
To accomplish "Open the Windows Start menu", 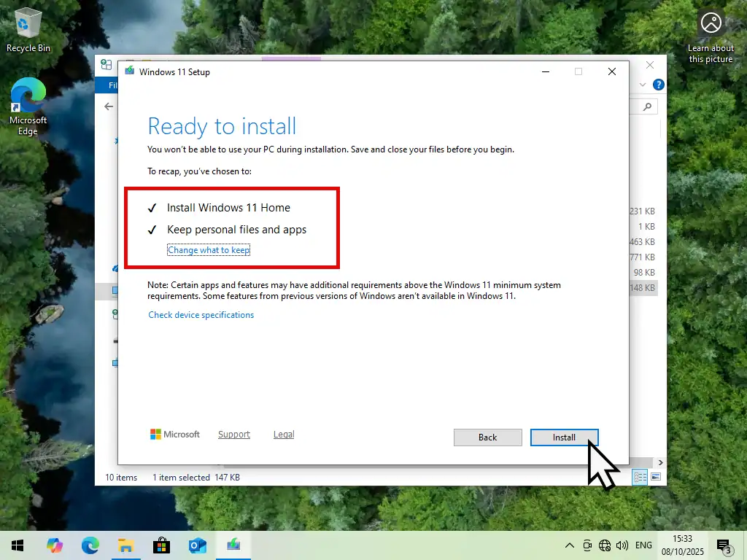I will tap(18, 545).
